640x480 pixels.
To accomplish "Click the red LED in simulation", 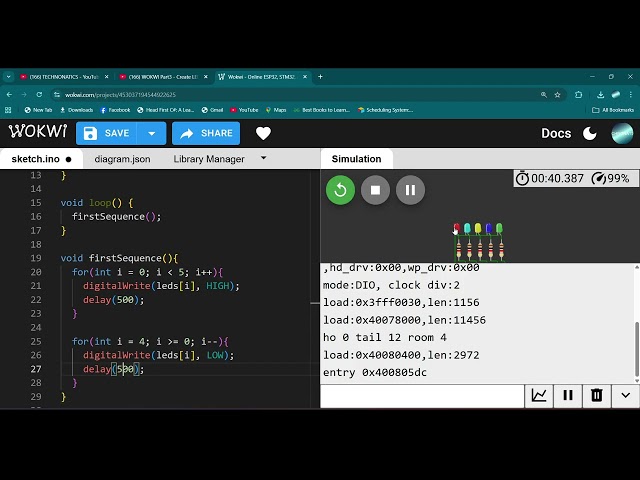I will point(456,228).
